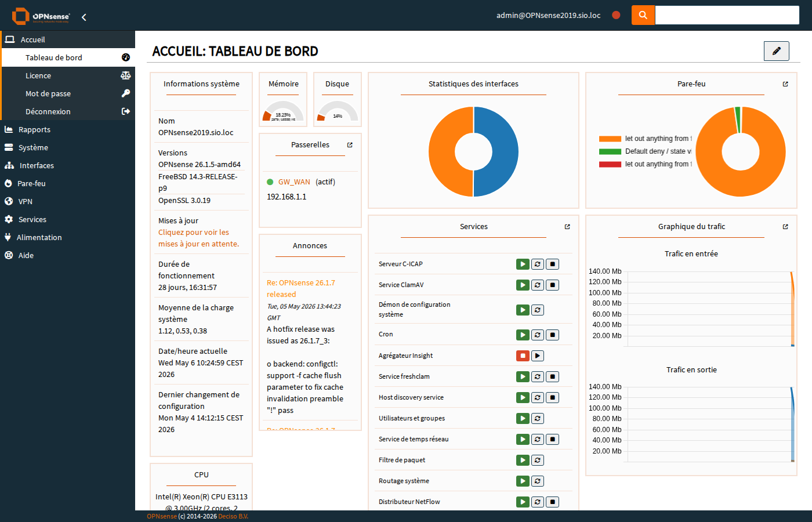Click the orange search magnifier button
This screenshot has width=812, height=522.
pyautogui.click(x=643, y=15)
